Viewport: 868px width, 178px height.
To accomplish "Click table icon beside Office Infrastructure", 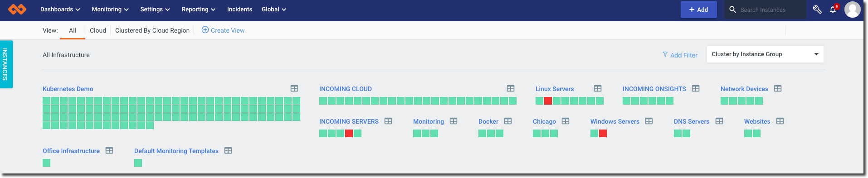I will point(109,150).
